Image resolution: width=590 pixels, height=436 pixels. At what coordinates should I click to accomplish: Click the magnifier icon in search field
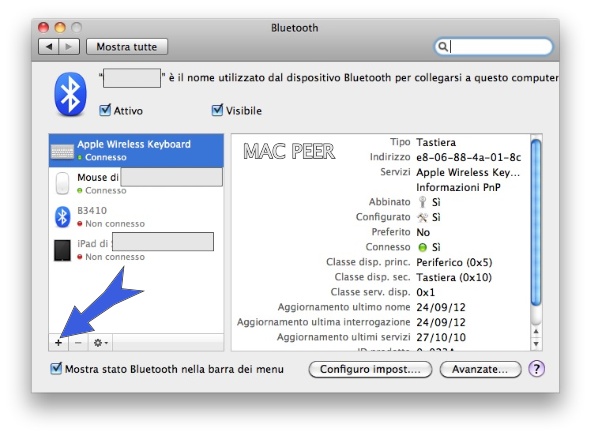tap(443, 47)
